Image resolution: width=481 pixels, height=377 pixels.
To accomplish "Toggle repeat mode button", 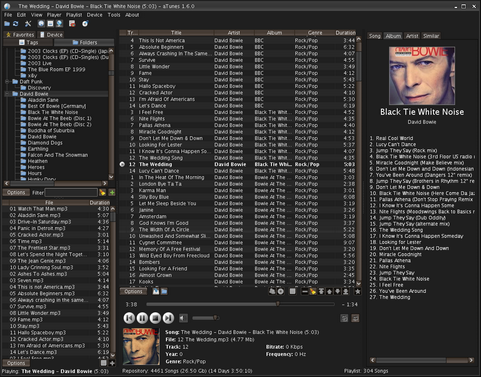I will 355,318.
